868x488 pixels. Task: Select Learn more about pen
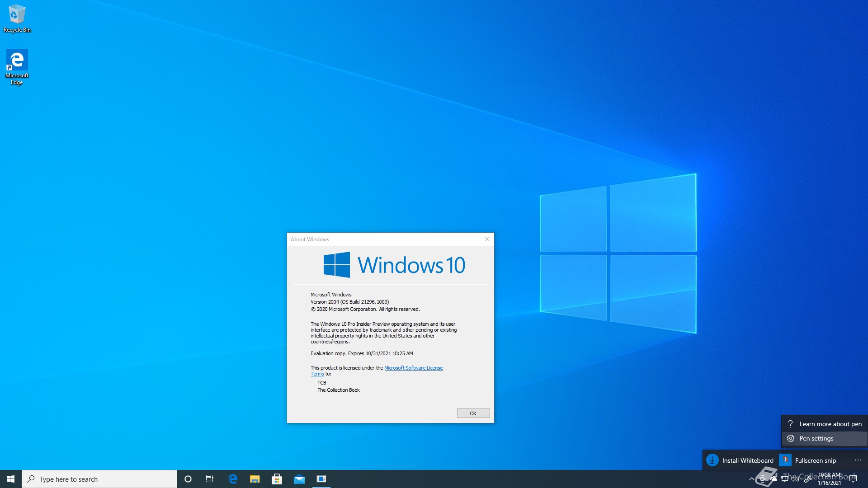[825, 424]
